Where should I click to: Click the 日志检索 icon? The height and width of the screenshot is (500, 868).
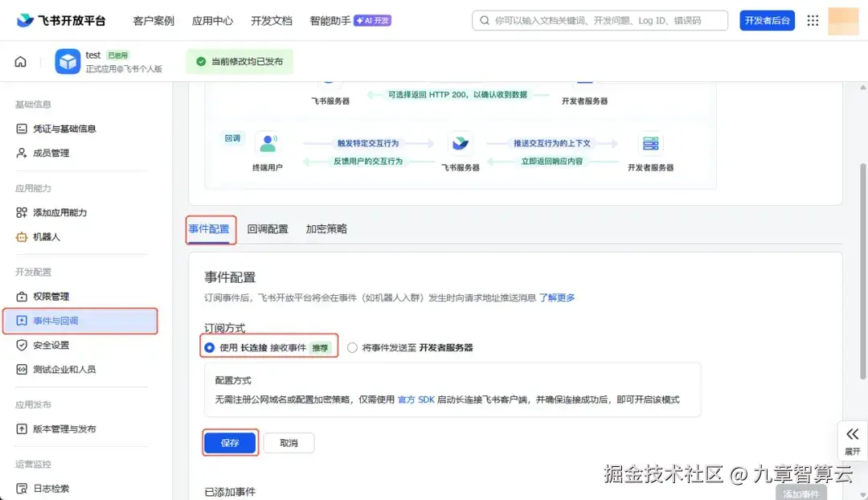(x=22, y=489)
